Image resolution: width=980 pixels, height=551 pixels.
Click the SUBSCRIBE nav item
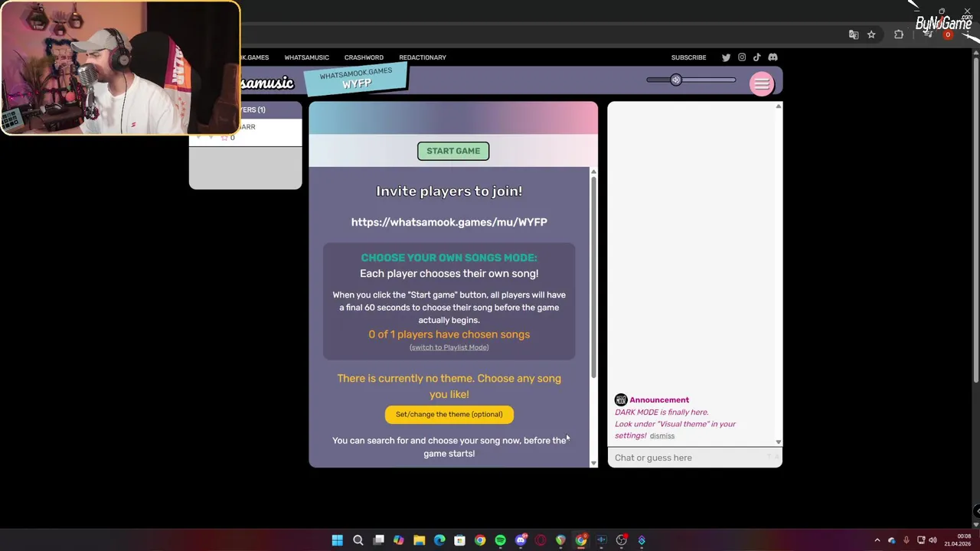(x=688, y=57)
